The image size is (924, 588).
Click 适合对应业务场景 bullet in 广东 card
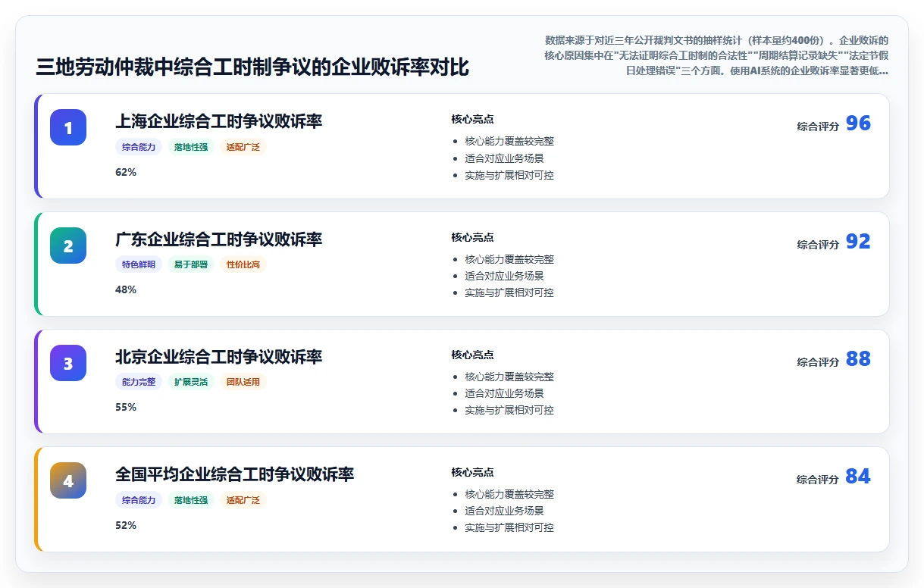[x=504, y=276]
